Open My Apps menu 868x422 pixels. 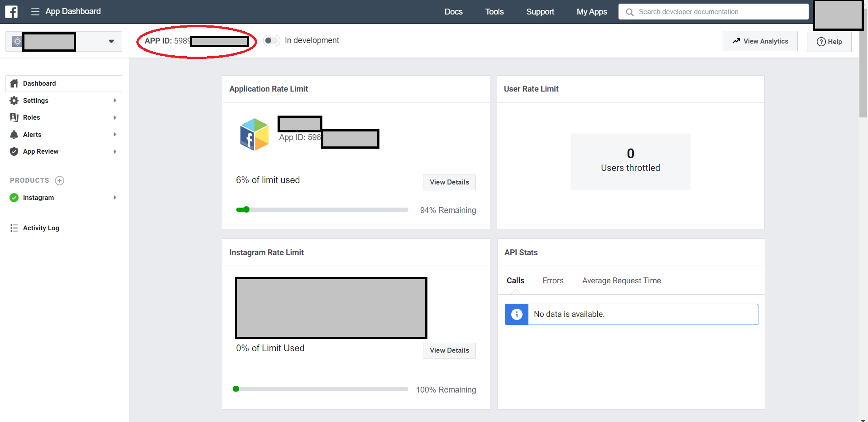592,12
